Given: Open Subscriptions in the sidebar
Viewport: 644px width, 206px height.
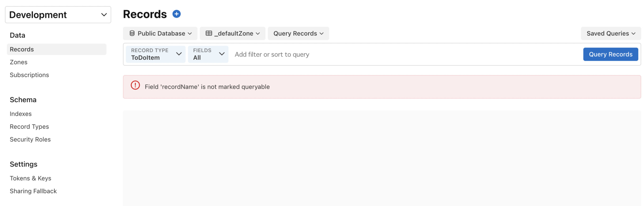Looking at the screenshot, I should tap(29, 75).
